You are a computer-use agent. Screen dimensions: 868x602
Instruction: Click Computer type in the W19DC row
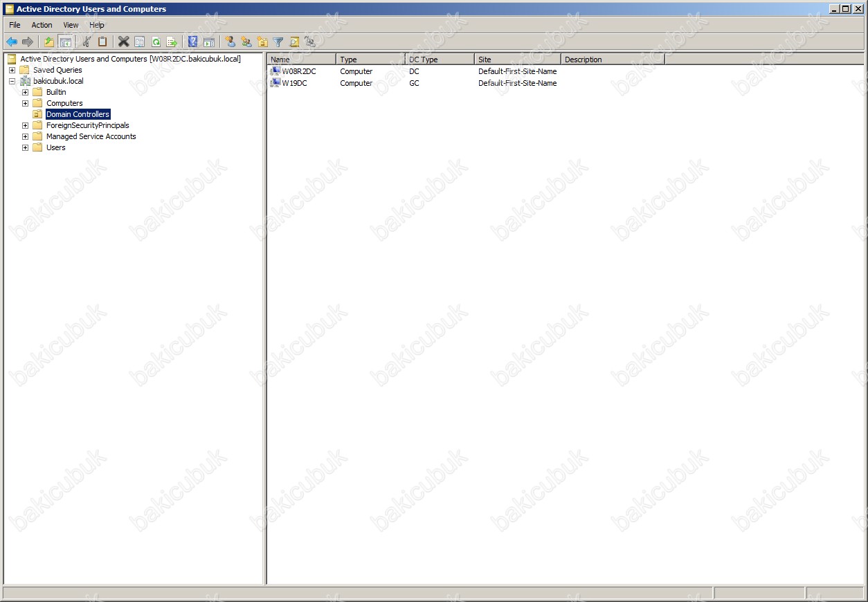356,83
